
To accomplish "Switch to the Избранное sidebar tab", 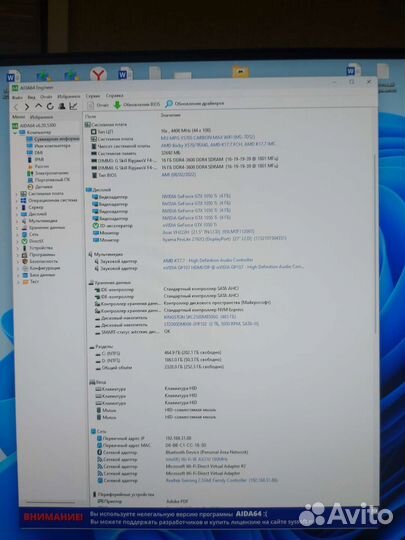I will pyautogui.click(x=41, y=117).
